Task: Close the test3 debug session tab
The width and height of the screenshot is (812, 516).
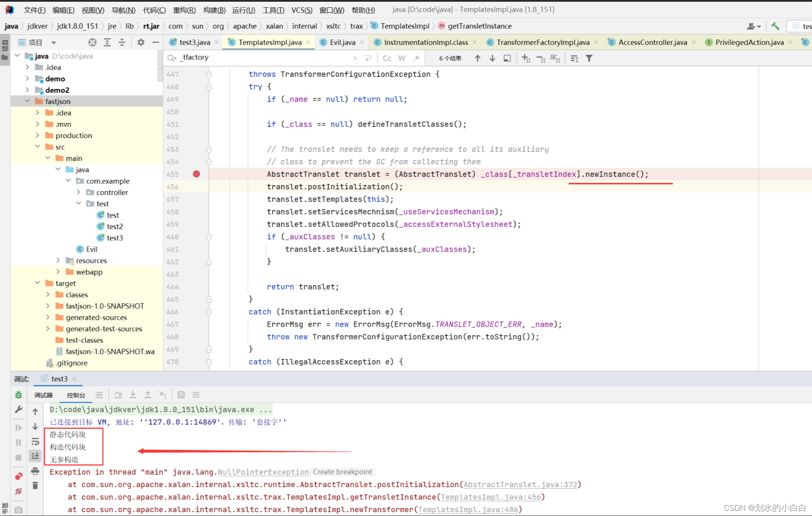Action: tap(74, 379)
